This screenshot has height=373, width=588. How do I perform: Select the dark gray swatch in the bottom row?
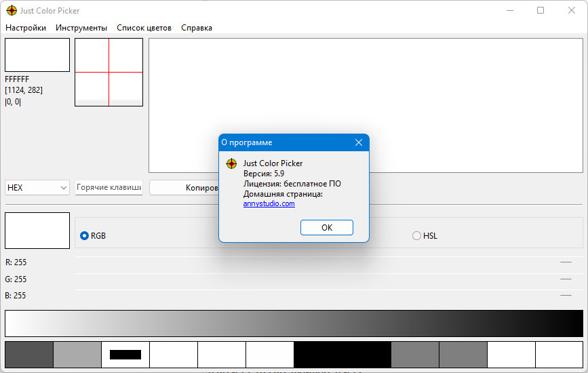click(x=29, y=354)
